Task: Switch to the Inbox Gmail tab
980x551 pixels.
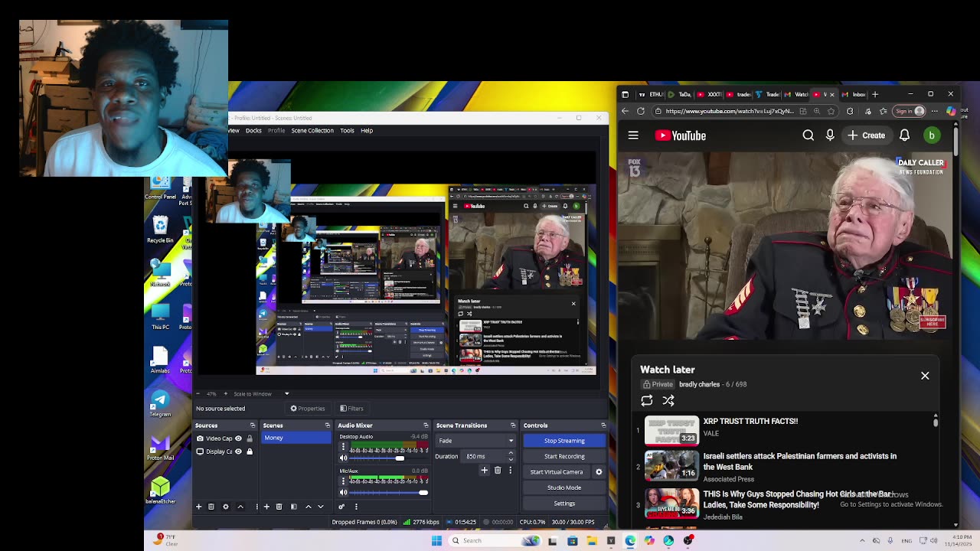Action: (854, 94)
